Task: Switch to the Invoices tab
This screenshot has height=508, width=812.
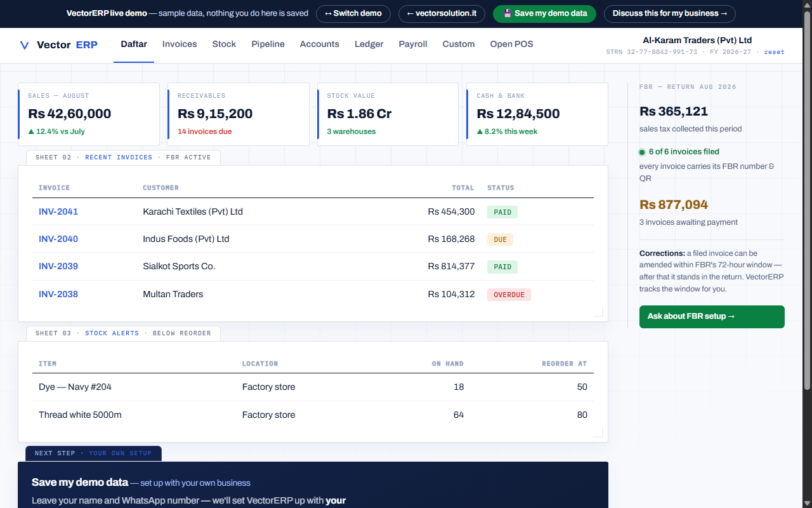Action: pos(180,44)
